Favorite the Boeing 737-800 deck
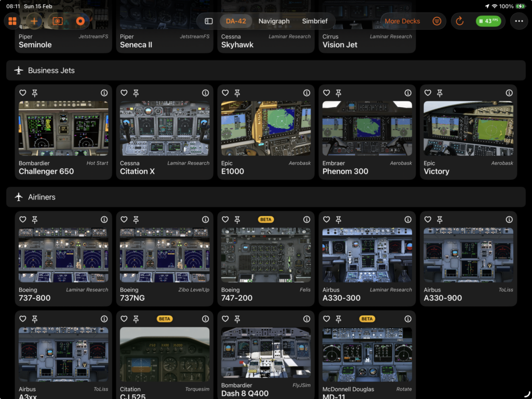Screen dimensions: 532x399 tap(22, 220)
